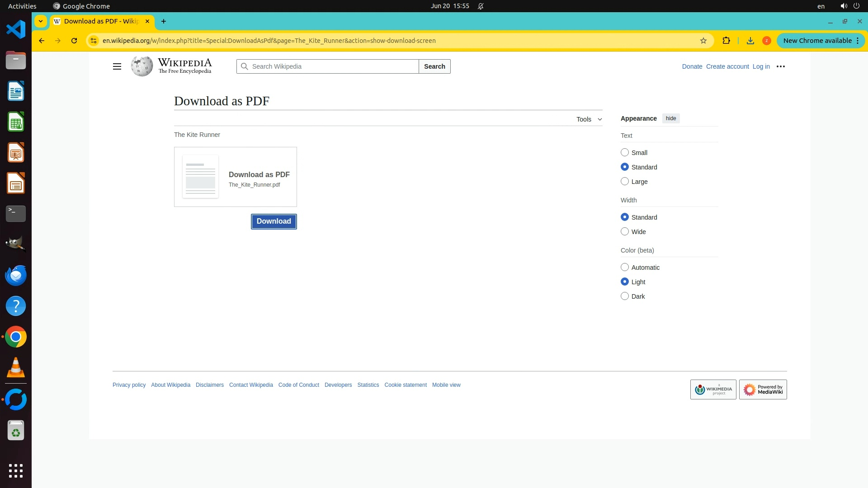This screenshot has width=868, height=488.
Task: Click the Wikipedia globe logo
Action: [x=142, y=66]
